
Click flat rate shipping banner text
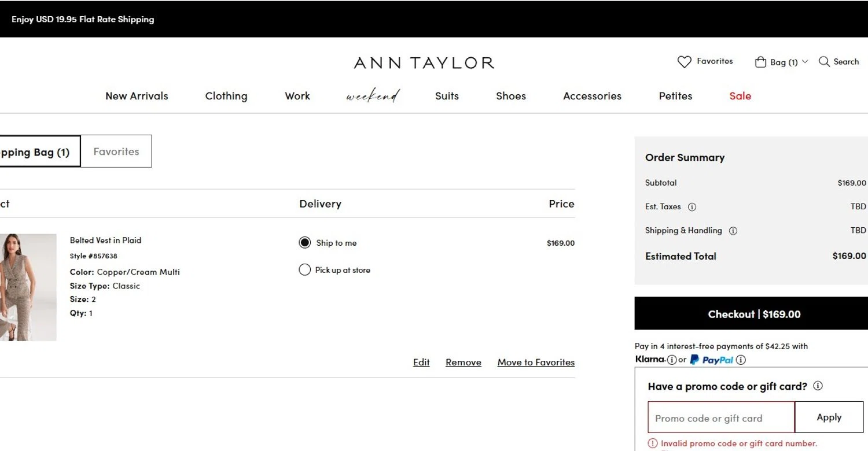tap(83, 19)
